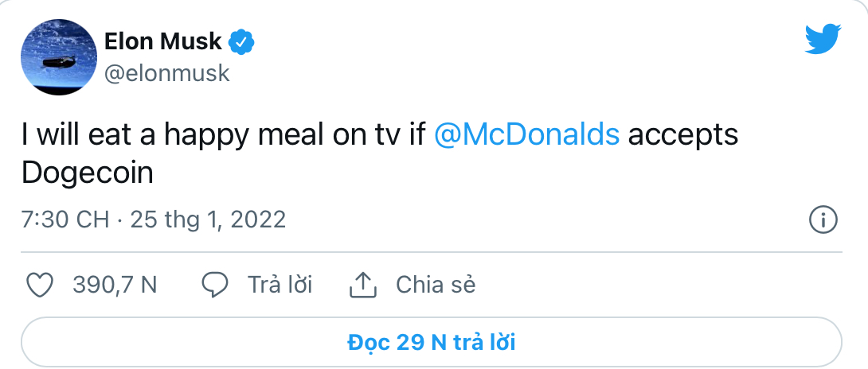
Task: Open the @McDonalds mention link
Action: tap(527, 134)
